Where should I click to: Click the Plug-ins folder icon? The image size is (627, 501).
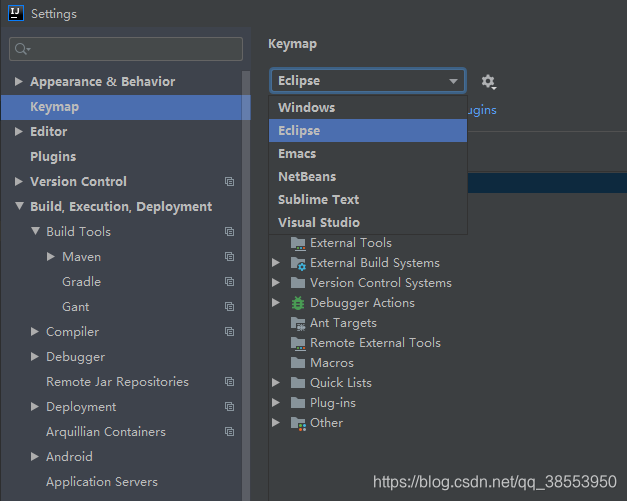point(298,403)
